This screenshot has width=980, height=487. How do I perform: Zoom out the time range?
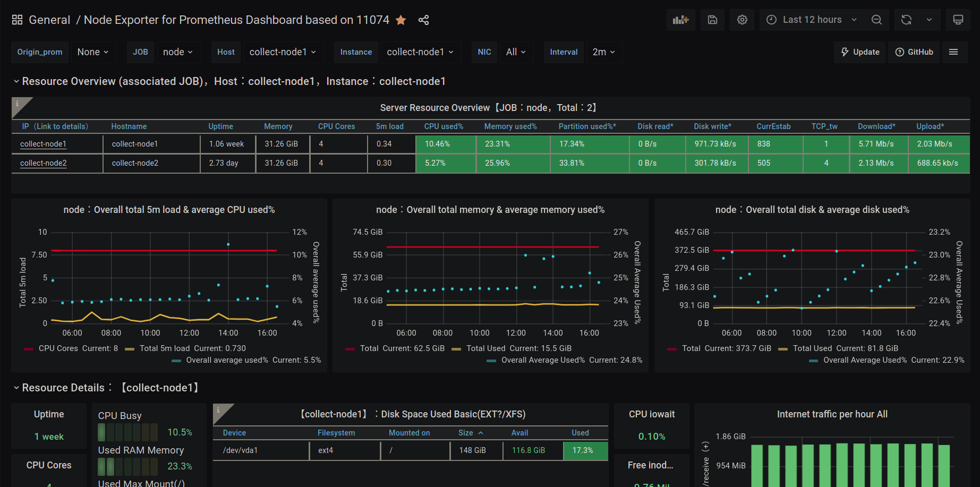pyautogui.click(x=876, y=20)
